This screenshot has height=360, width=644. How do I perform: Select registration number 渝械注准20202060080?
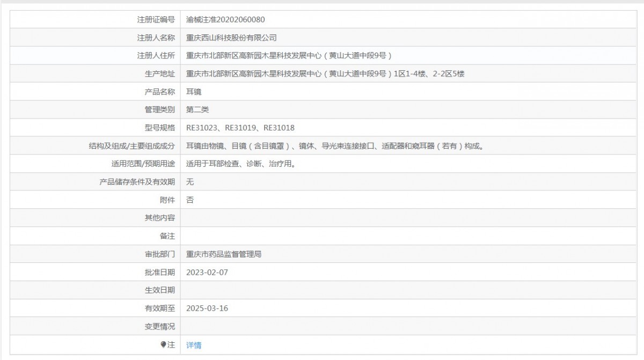[225, 20]
